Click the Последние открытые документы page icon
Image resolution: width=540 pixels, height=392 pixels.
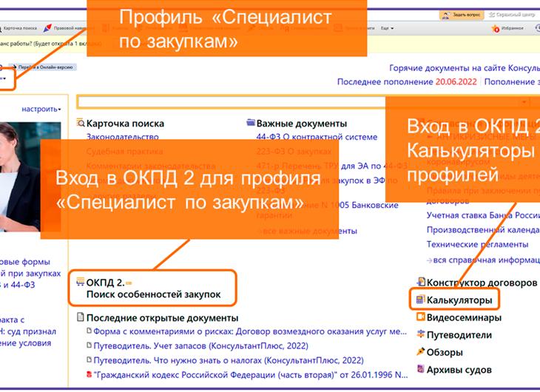[x=80, y=317]
